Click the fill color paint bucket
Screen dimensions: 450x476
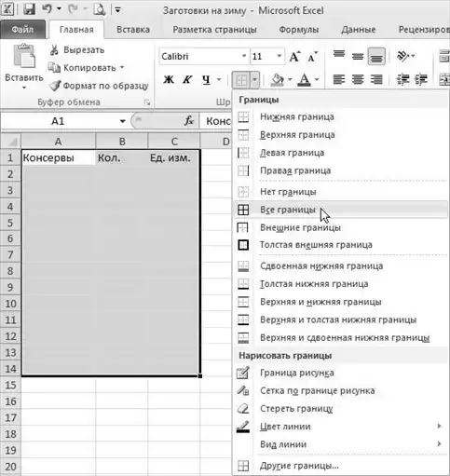[277, 80]
